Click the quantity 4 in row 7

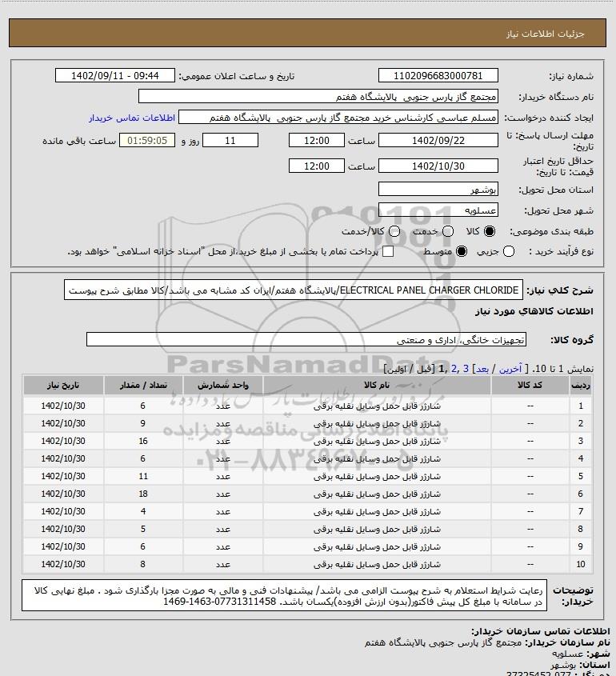point(143,511)
